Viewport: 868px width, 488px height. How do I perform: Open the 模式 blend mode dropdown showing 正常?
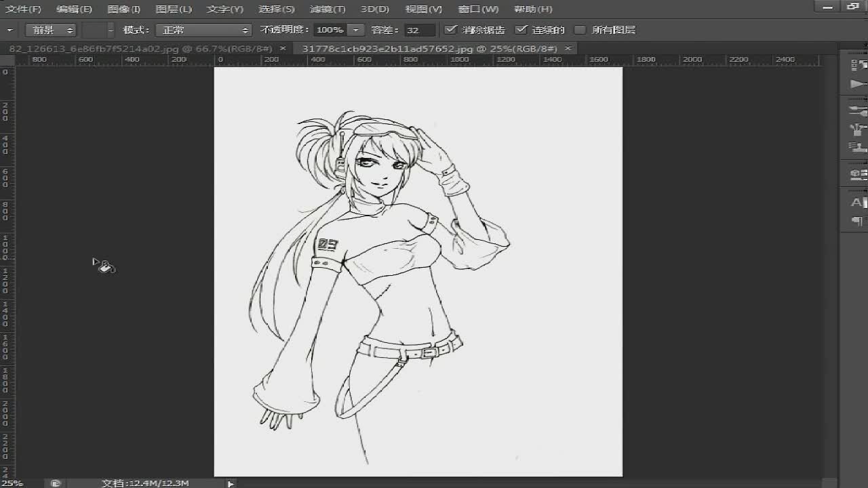click(203, 30)
